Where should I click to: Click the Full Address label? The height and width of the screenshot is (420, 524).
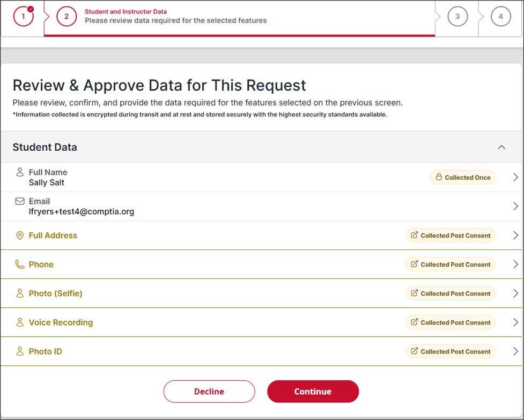[x=53, y=235]
